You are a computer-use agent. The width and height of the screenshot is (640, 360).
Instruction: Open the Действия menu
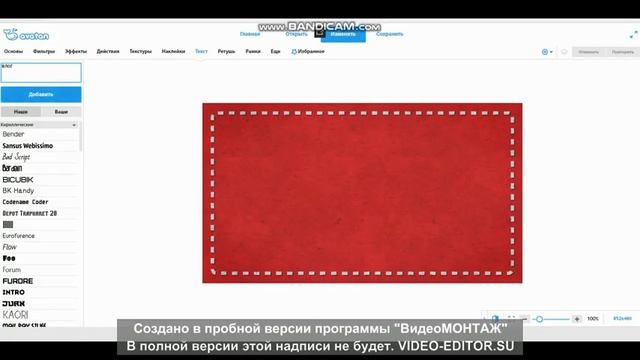point(108,51)
